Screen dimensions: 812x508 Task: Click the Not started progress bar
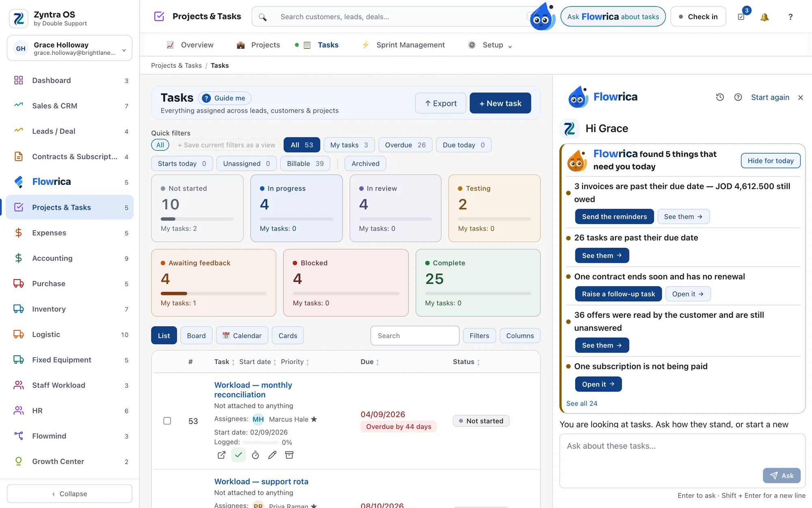click(197, 219)
